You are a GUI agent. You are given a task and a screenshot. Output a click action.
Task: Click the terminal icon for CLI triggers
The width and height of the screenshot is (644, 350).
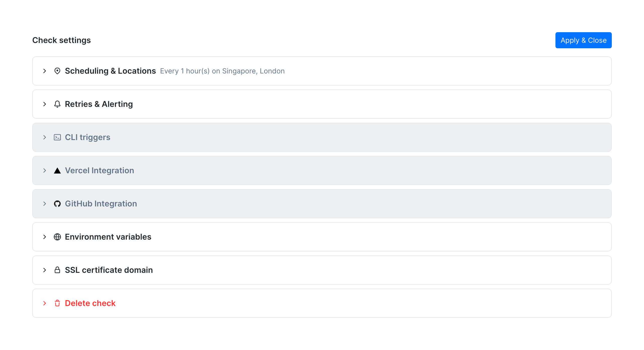[57, 137]
